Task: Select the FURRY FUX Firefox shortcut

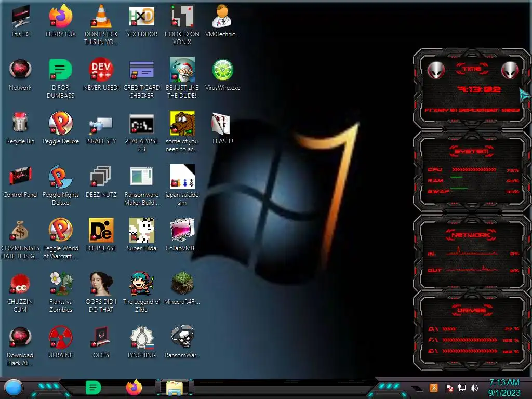Action: [x=60, y=21]
